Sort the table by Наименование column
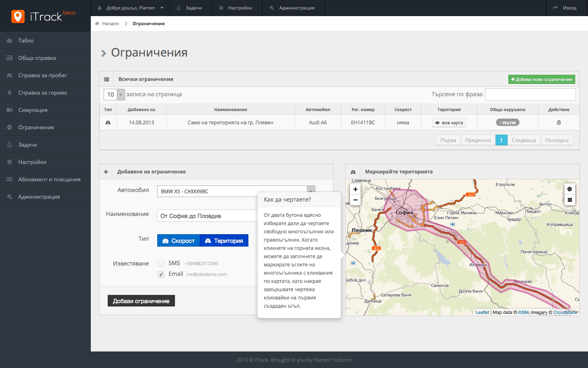The height and width of the screenshot is (368, 588). (231, 109)
